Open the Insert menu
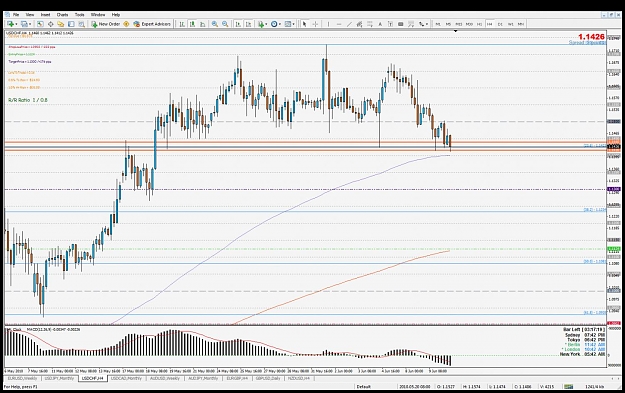The image size is (625, 393). point(45,15)
